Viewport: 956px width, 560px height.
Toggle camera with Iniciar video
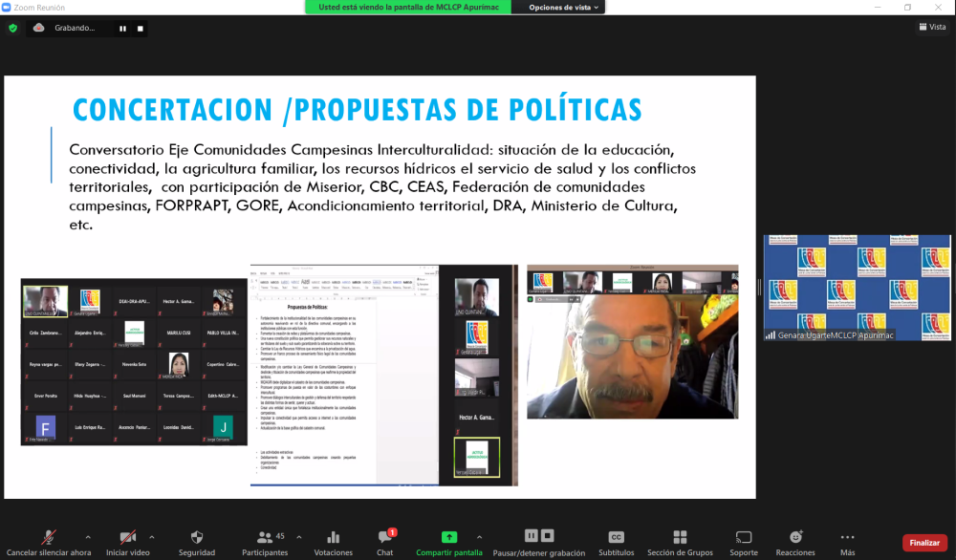point(128,538)
